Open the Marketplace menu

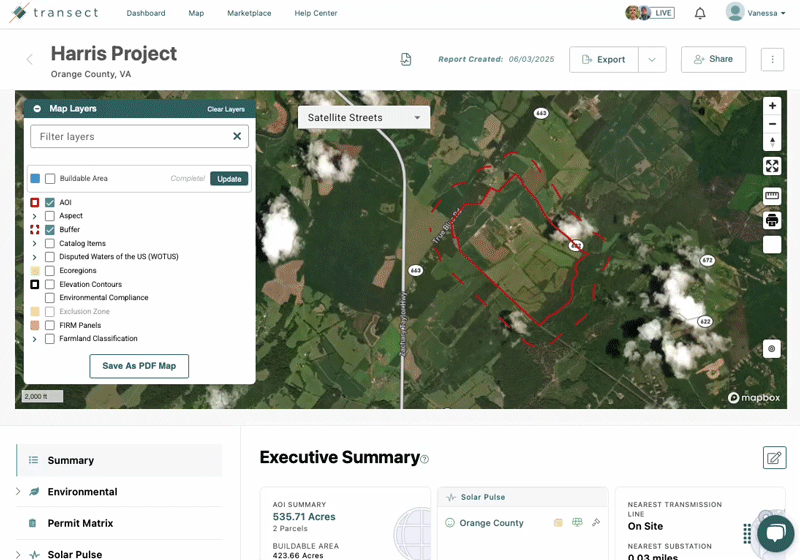(249, 13)
